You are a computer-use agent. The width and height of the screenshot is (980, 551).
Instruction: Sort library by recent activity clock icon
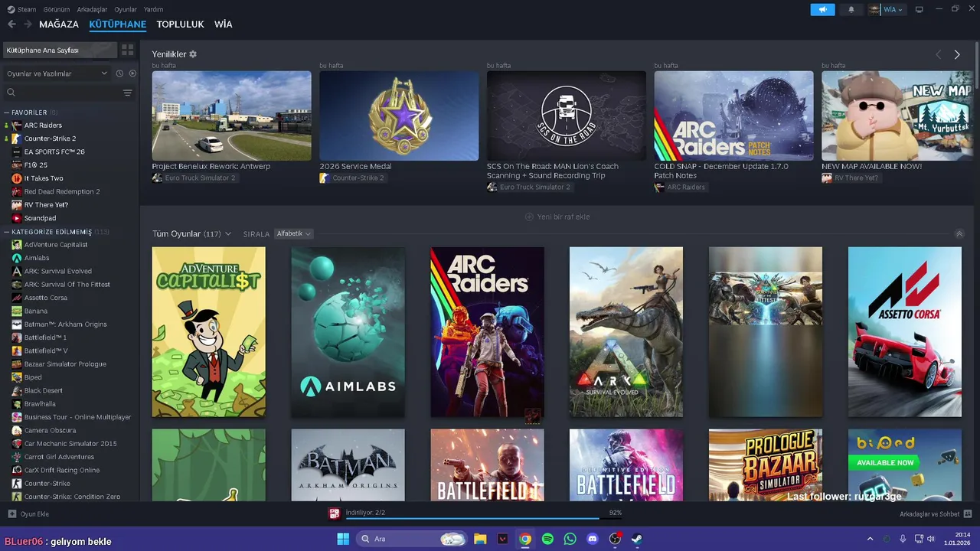pos(119,73)
